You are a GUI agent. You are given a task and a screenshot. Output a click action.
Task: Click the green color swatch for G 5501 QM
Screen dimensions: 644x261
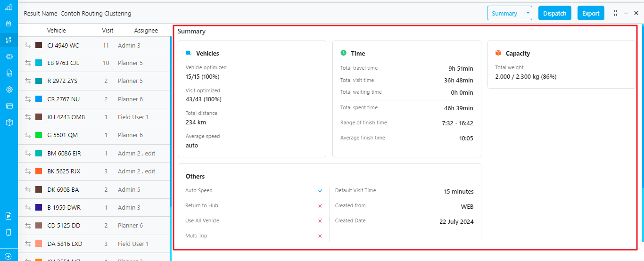39,135
